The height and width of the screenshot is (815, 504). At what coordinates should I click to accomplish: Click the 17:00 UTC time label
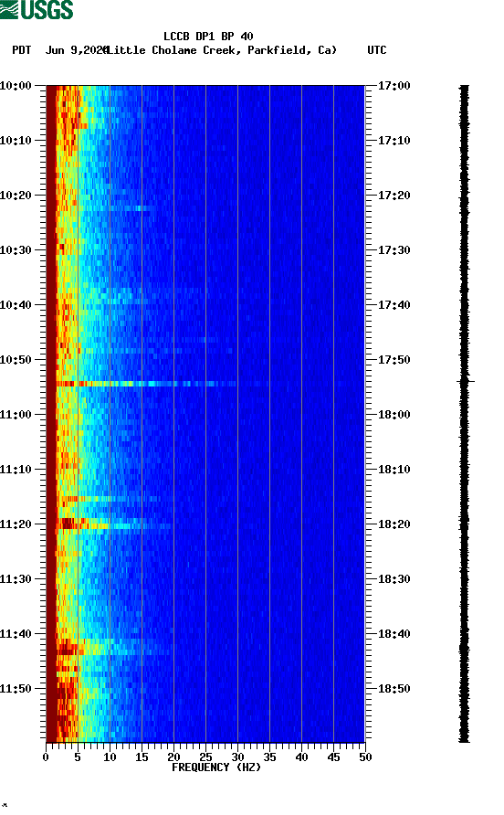(x=394, y=86)
